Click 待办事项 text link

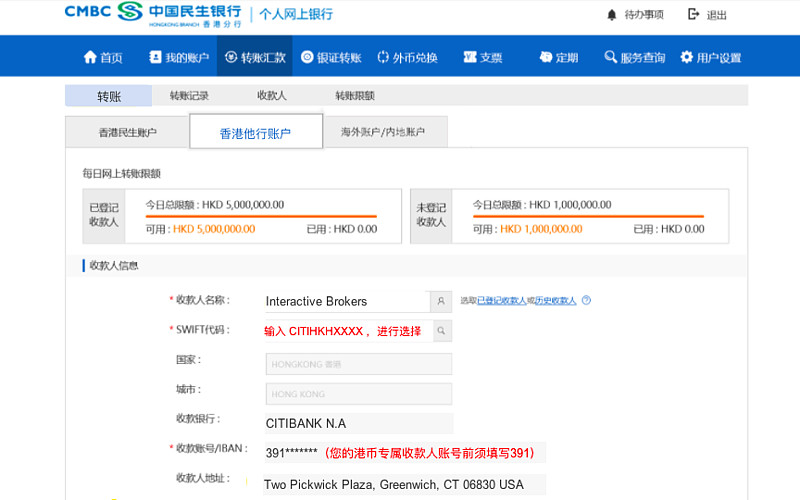644,15
